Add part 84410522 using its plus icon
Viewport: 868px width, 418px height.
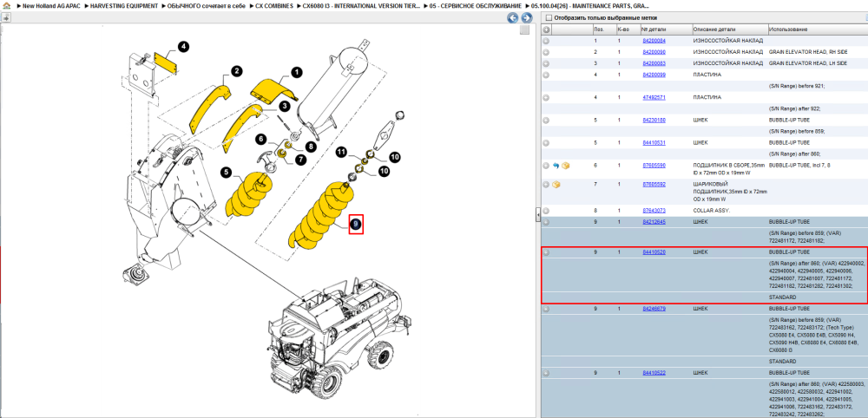tap(546, 373)
